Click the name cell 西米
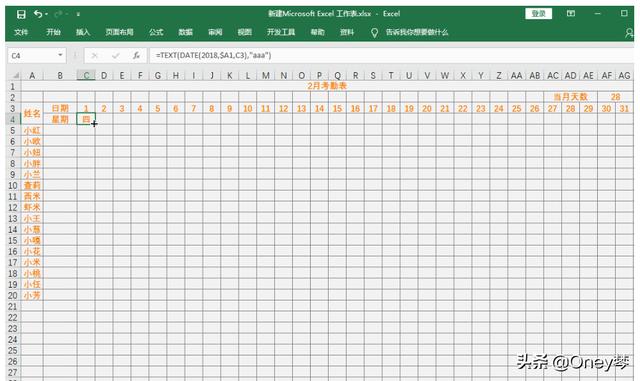Viewport: 640px width, 381px height. 32,196
